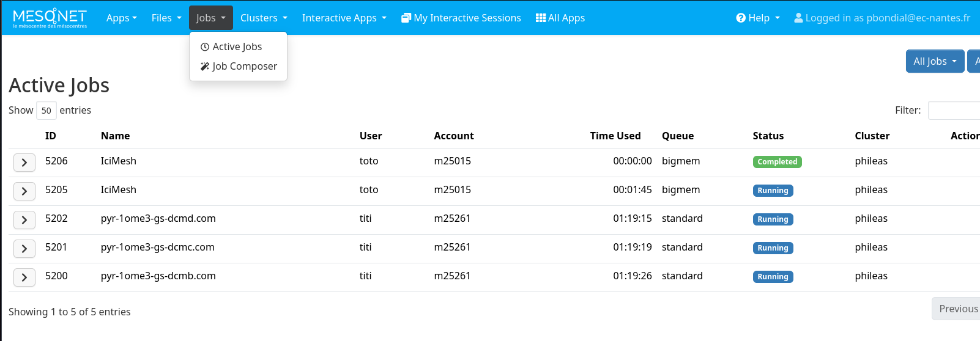Open My Interactive Sessions page
Viewport: 980px width, 341px height.
point(461,18)
